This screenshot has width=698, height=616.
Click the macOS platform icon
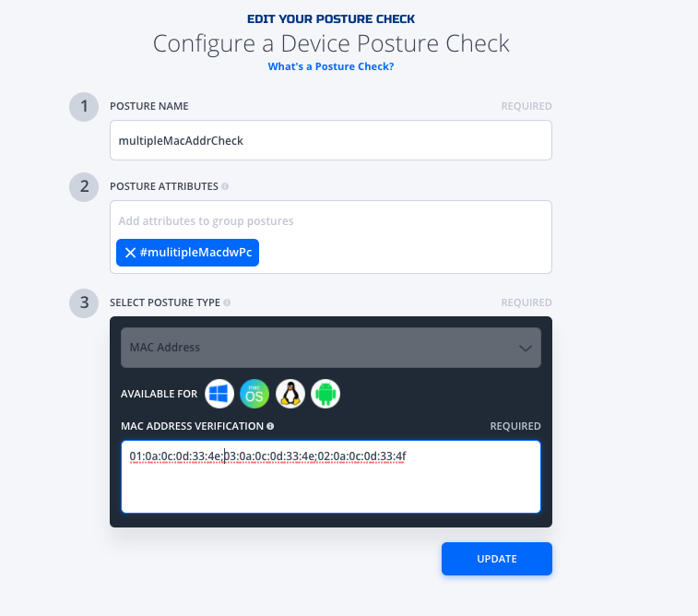tap(254, 394)
